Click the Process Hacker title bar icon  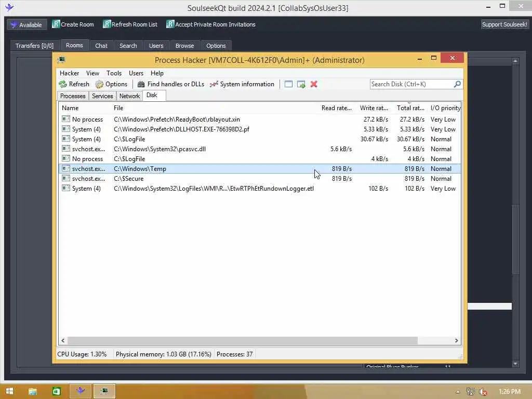click(61, 60)
